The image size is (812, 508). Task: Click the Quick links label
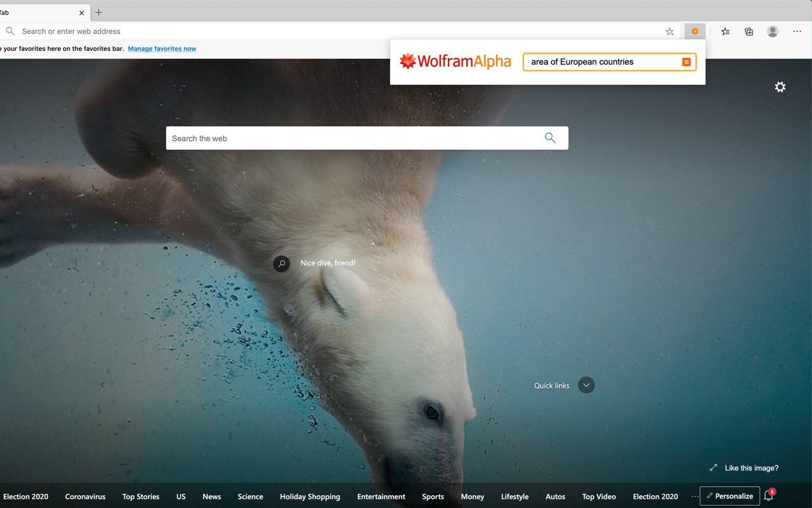pos(552,385)
